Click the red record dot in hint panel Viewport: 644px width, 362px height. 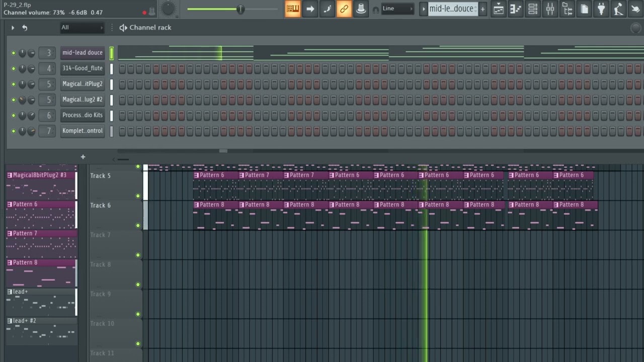point(144,12)
